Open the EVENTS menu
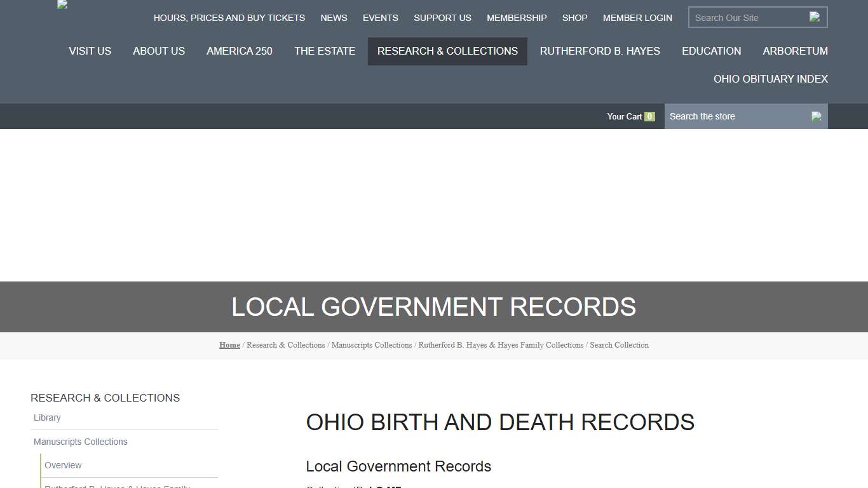The image size is (868, 488). [380, 18]
